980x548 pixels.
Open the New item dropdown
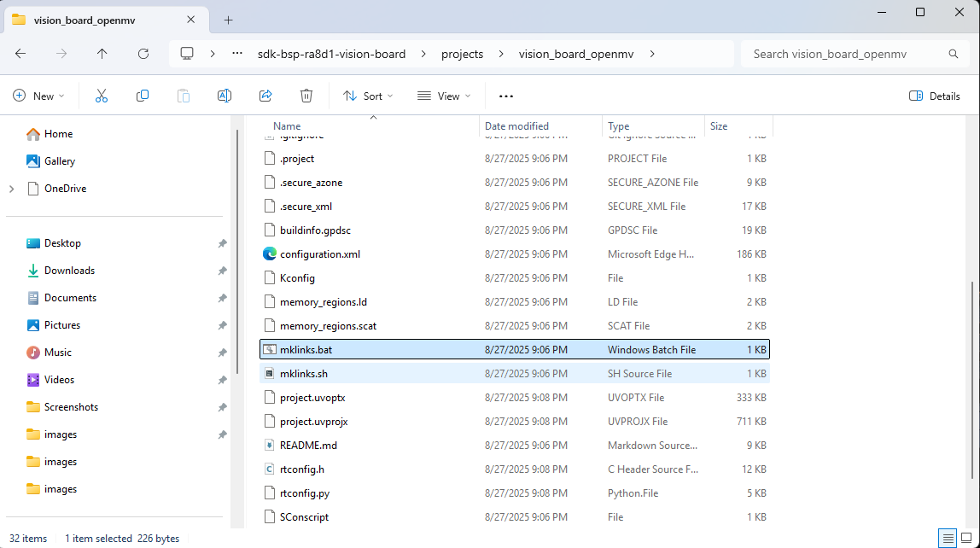pyautogui.click(x=39, y=96)
